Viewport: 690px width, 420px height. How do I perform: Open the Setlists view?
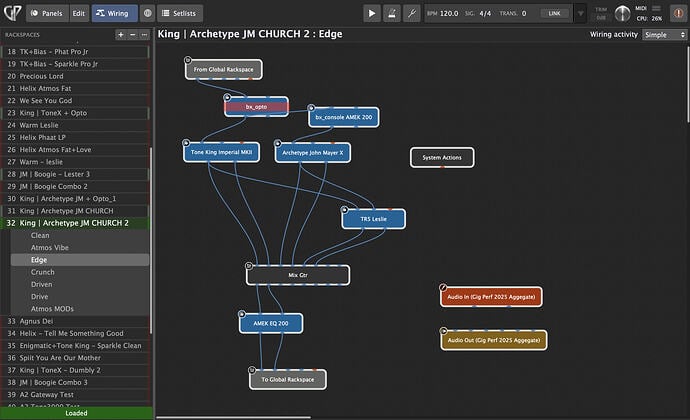(x=180, y=13)
